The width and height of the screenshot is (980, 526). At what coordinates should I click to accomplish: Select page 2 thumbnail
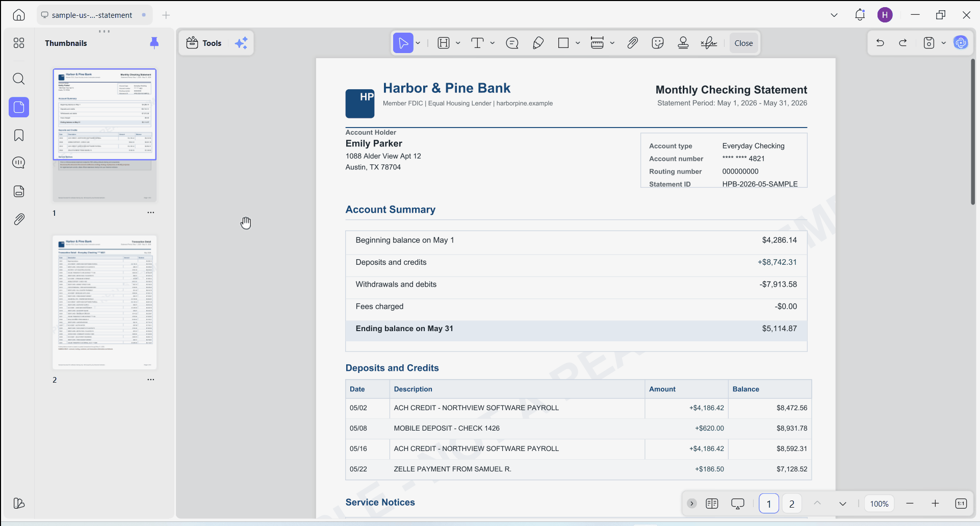click(x=105, y=302)
